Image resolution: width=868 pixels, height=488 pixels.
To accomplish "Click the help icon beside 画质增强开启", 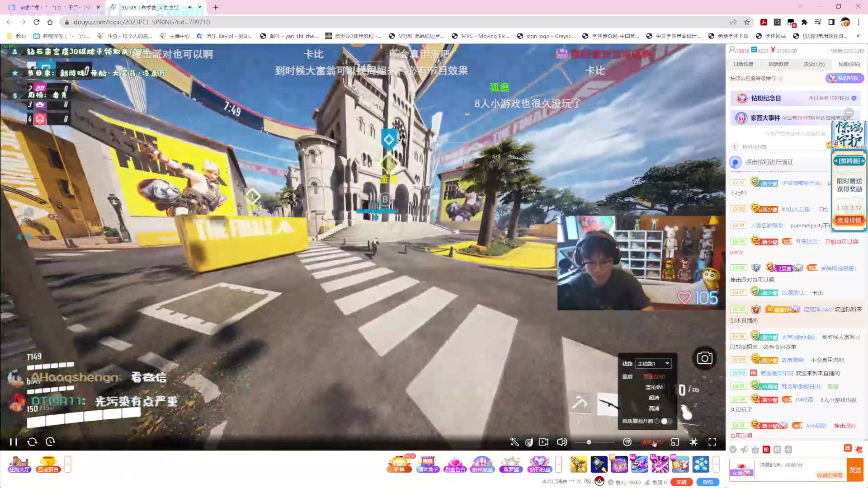I will tap(657, 421).
